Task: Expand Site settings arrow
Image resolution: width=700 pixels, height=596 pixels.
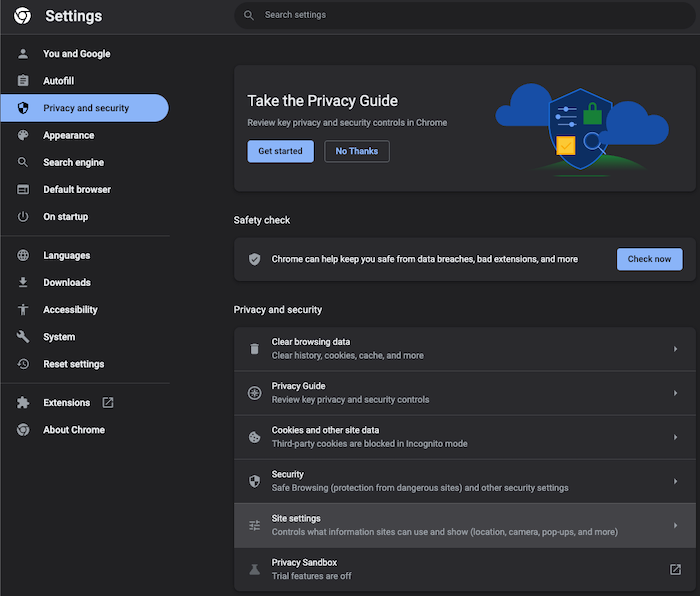Action: click(675, 525)
